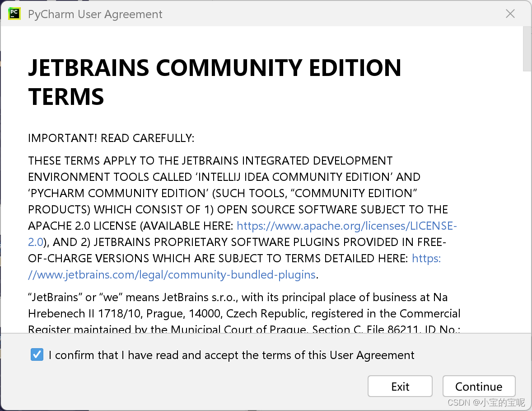Close the PyCharm User Agreement dialog
Viewport: 532px width, 411px height.
coord(510,14)
